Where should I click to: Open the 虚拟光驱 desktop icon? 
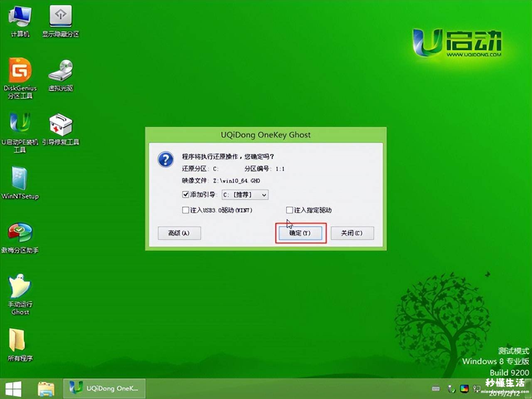click(x=61, y=76)
